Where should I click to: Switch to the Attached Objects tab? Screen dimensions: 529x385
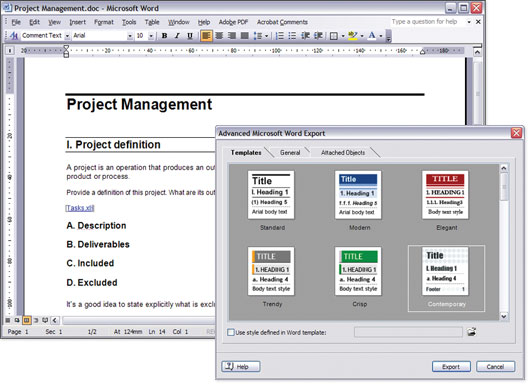point(343,153)
